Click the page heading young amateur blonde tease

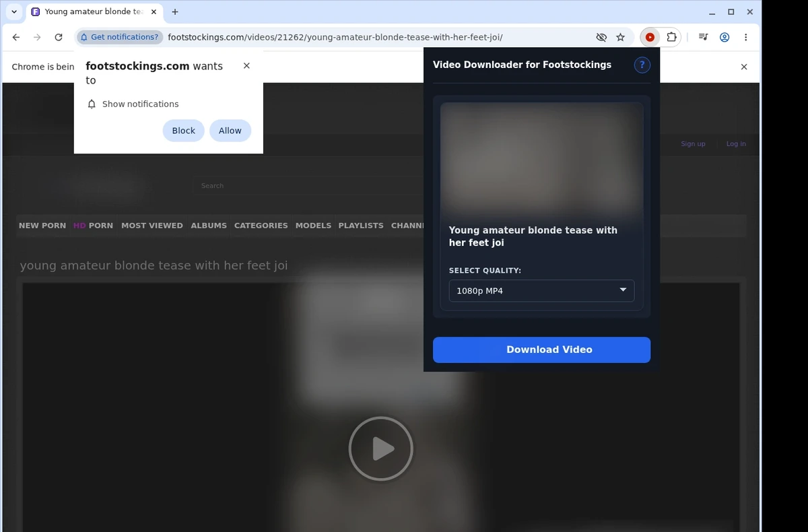(x=154, y=265)
